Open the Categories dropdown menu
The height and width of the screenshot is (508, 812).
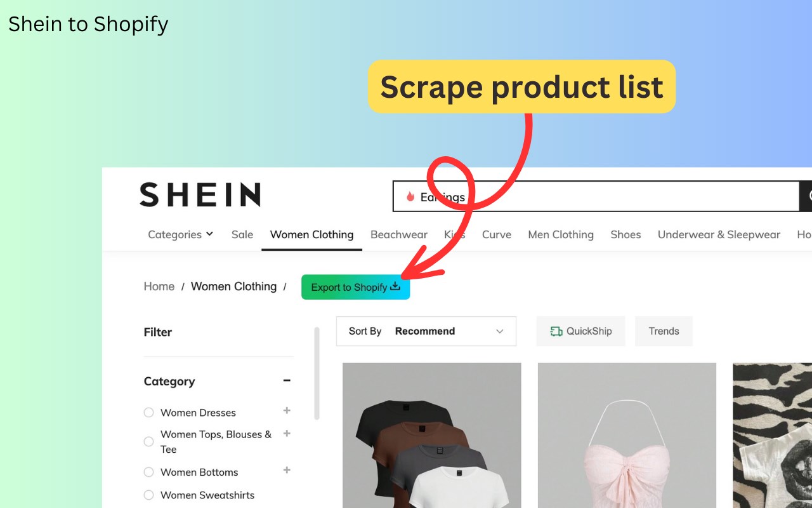(181, 234)
